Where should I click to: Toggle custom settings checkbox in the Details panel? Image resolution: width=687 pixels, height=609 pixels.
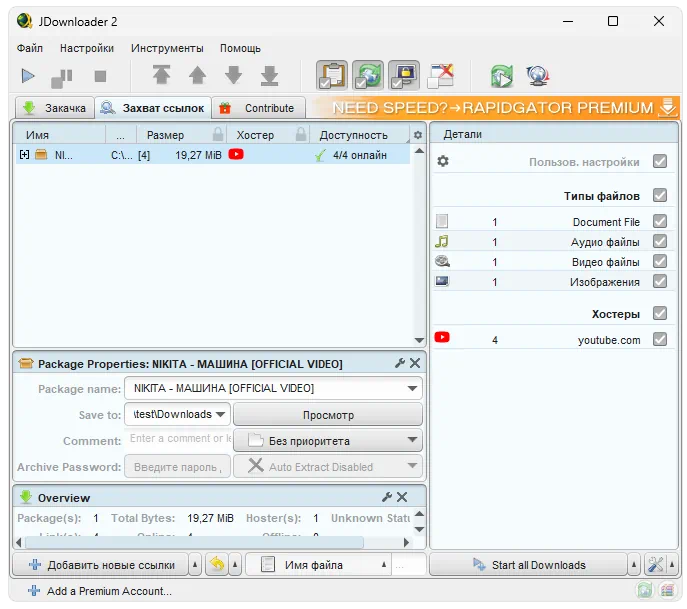point(659,161)
